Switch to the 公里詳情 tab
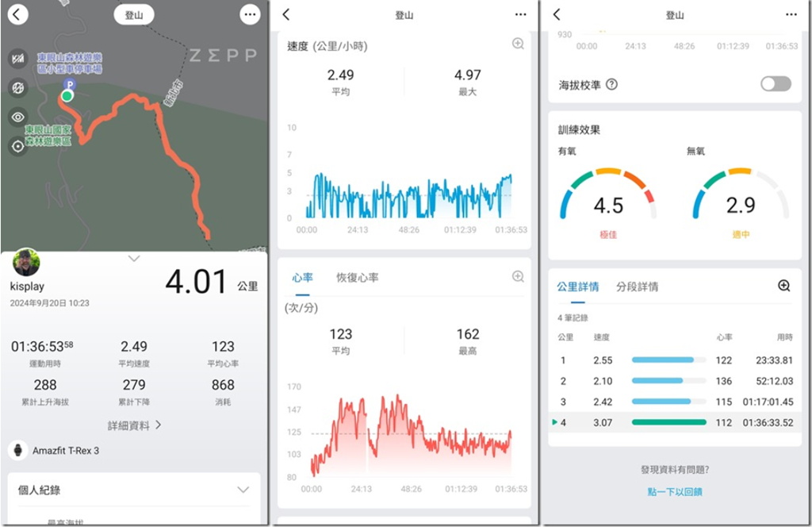The image size is (812, 527). click(578, 287)
